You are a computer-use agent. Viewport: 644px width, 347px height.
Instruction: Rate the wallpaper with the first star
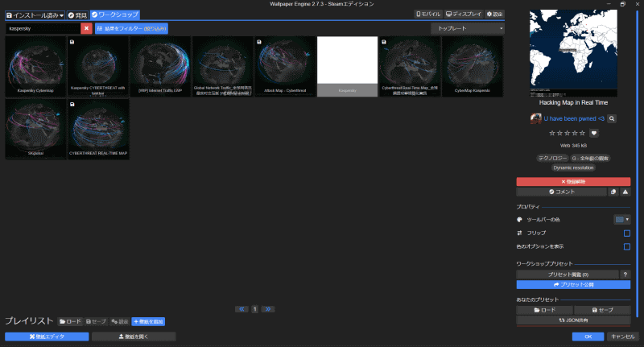(x=552, y=133)
